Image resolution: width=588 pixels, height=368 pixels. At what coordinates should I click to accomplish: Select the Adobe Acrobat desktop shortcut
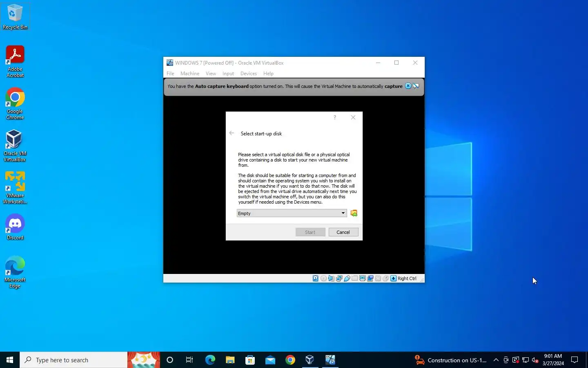[15, 61]
